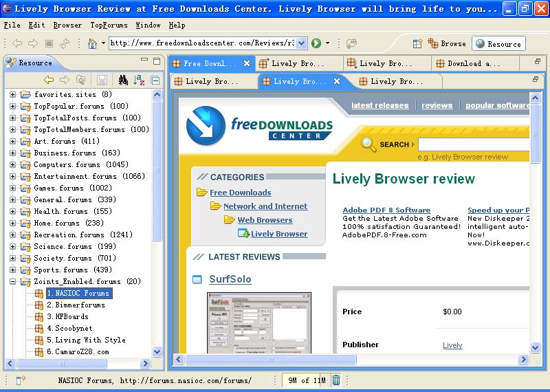550x392 pixels.
Task: Switch to the first Lively Bro... inner tab
Action: pyautogui.click(x=212, y=81)
